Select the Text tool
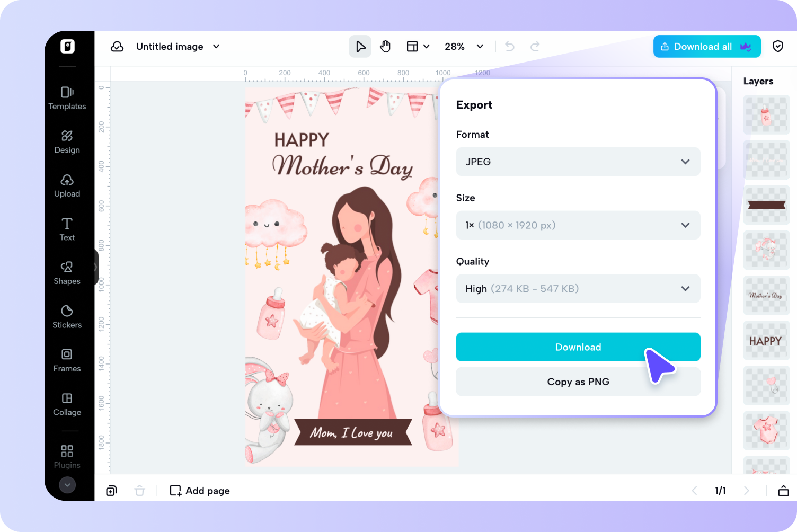Image resolution: width=797 pixels, height=532 pixels. [67, 229]
